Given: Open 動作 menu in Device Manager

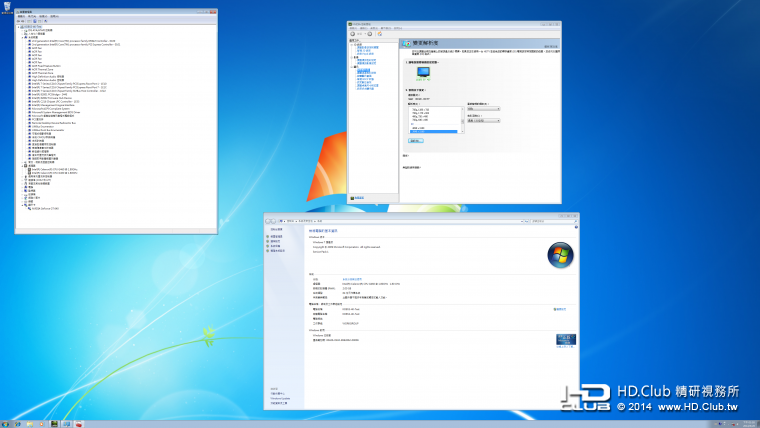Looking at the screenshot, I should click(32, 16).
